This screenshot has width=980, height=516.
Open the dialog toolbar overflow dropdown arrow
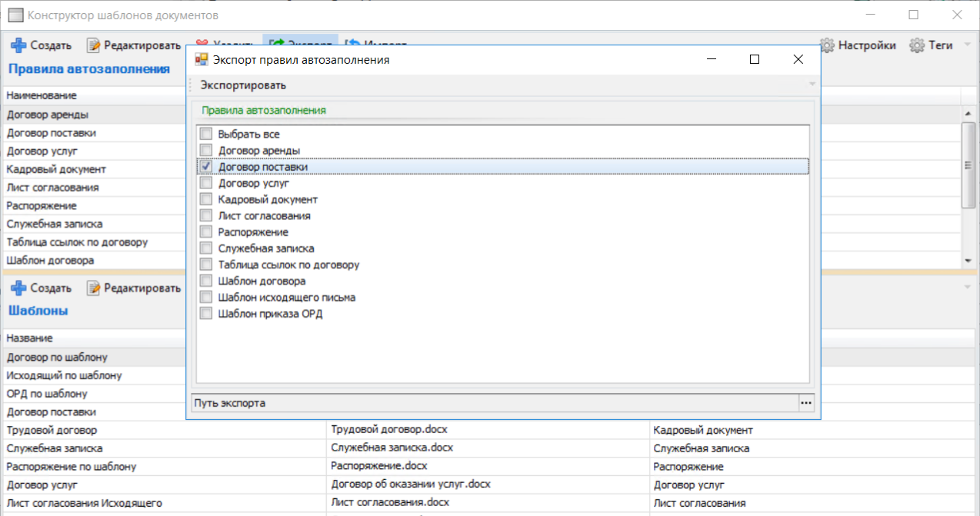pos(812,85)
